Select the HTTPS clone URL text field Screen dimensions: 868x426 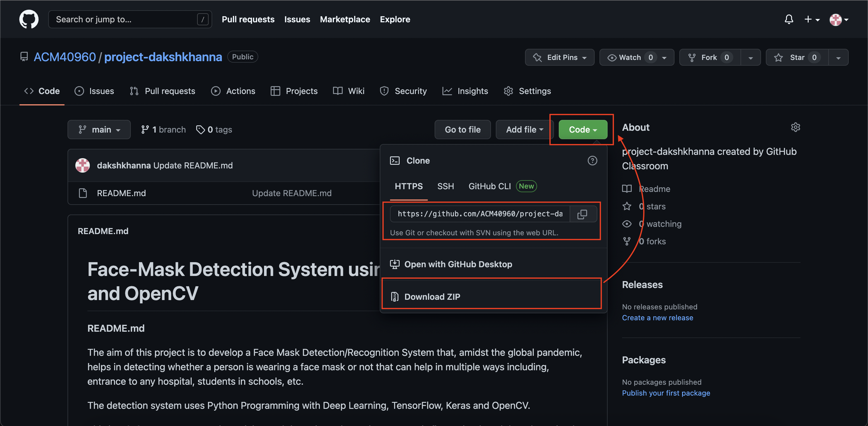[480, 214]
